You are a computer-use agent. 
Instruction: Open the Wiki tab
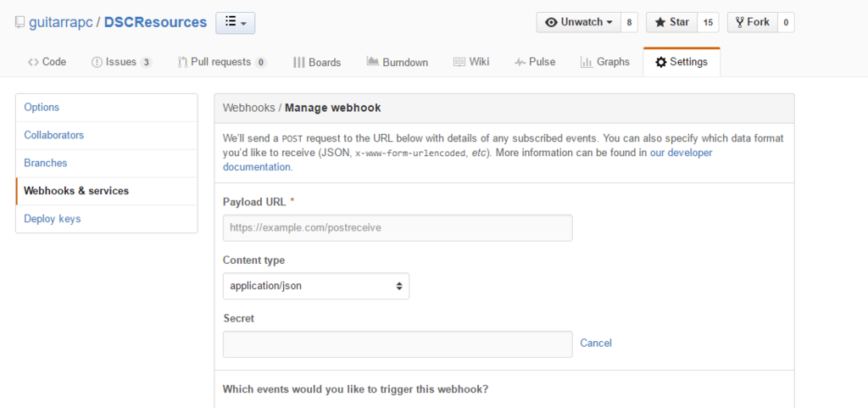point(471,62)
